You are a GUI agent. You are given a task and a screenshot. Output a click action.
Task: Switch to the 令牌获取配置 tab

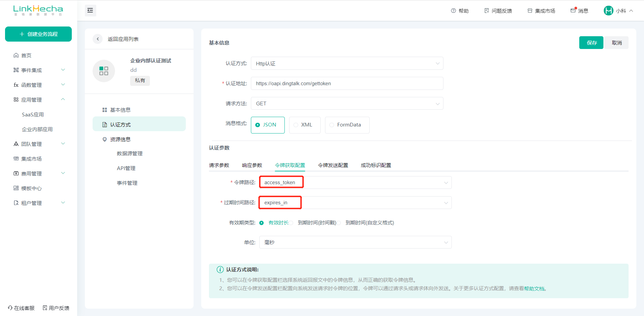click(x=290, y=165)
